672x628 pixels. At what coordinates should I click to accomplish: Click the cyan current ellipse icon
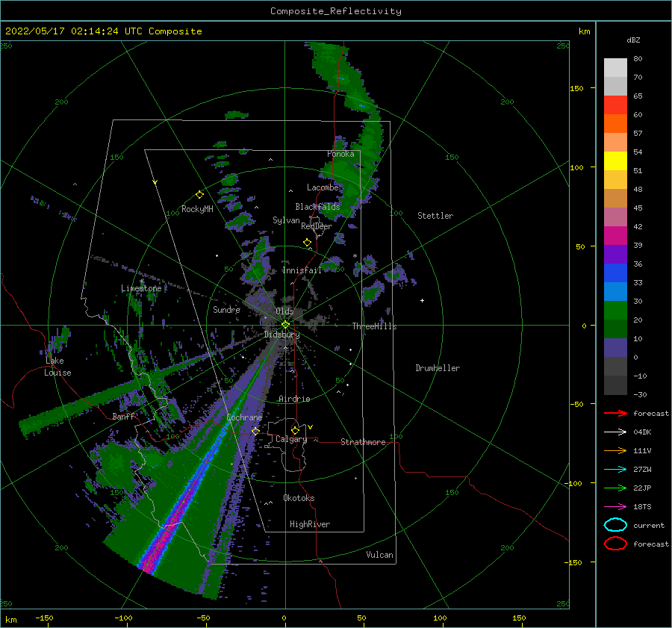pyautogui.click(x=615, y=525)
